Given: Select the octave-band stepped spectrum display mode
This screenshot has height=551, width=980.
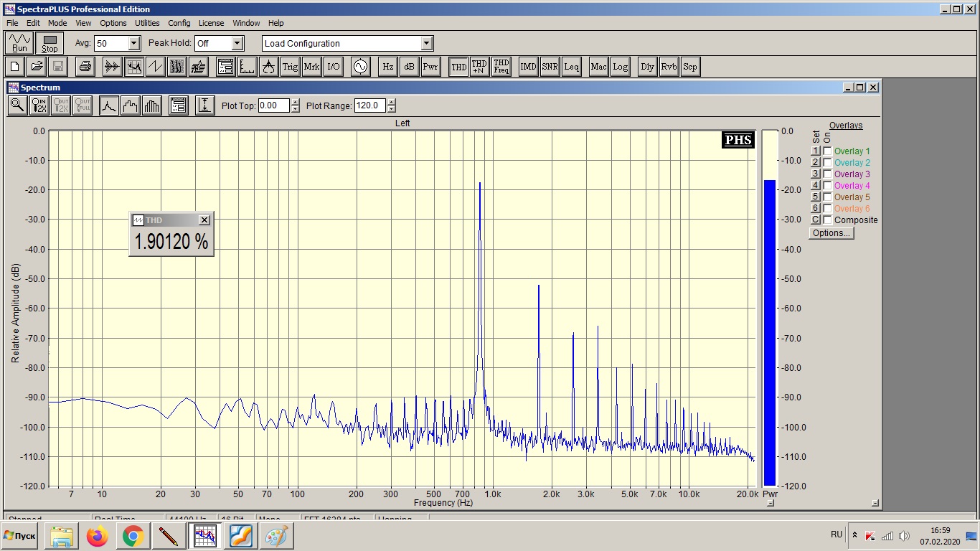Looking at the screenshot, I should tap(131, 105).
